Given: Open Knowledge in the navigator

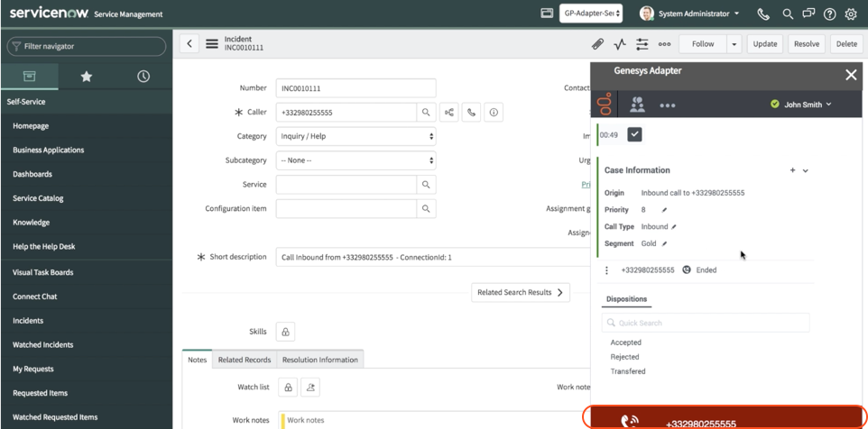Looking at the screenshot, I should (31, 223).
